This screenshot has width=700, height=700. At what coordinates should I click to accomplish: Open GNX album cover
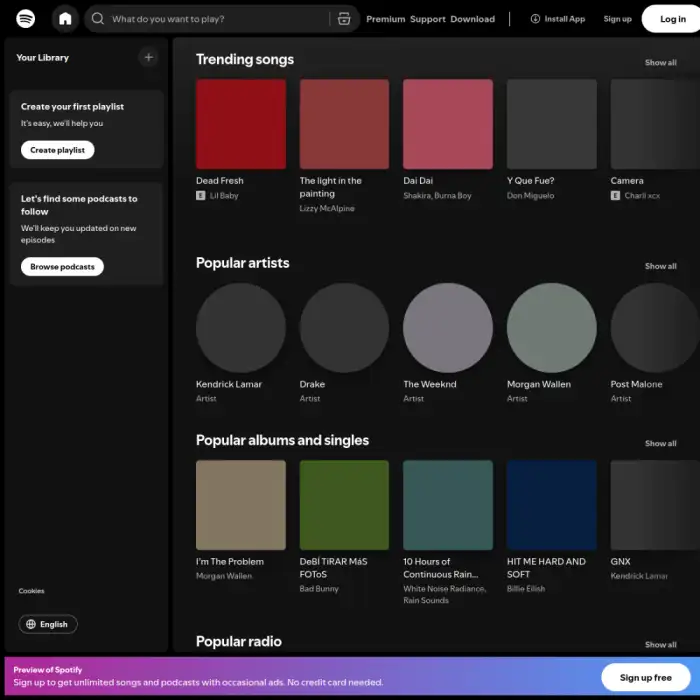point(655,505)
